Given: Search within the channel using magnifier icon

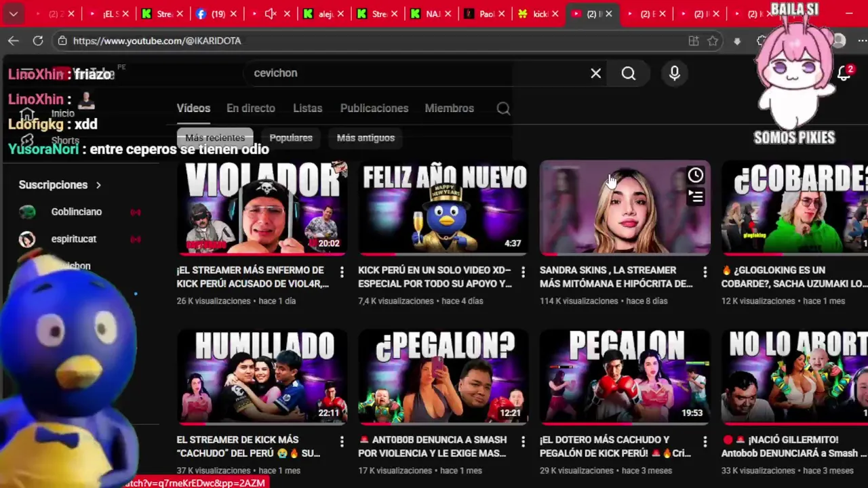Looking at the screenshot, I should [x=503, y=108].
